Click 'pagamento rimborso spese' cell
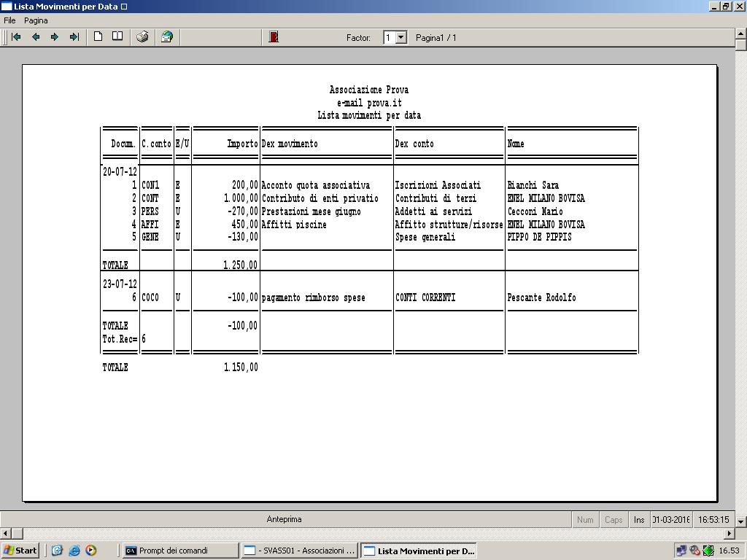The height and width of the screenshot is (560, 747). pyautogui.click(x=314, y=297)
